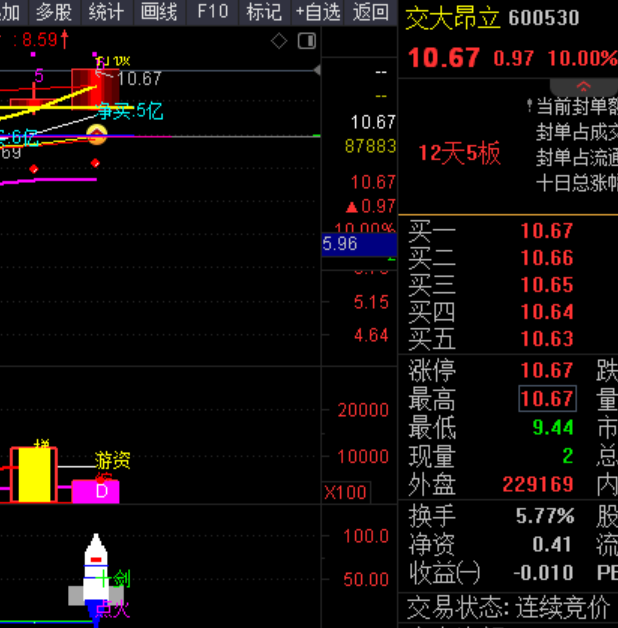This screenshot has height=628, width=618.
Task: Click the yellow volume bar
Action: point(34,475)
